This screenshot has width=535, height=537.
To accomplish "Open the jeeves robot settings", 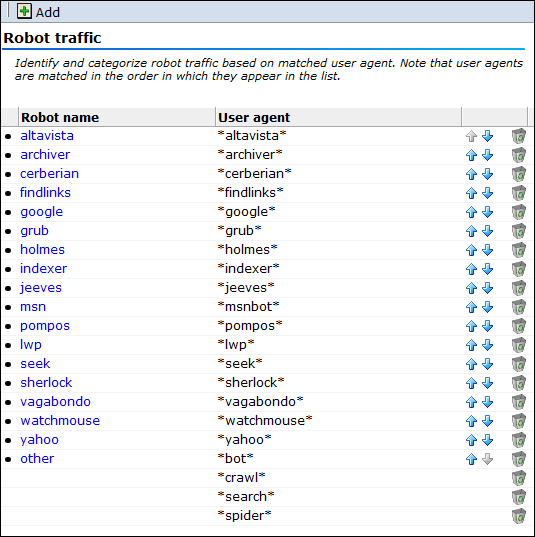I will tap(41, 288).
